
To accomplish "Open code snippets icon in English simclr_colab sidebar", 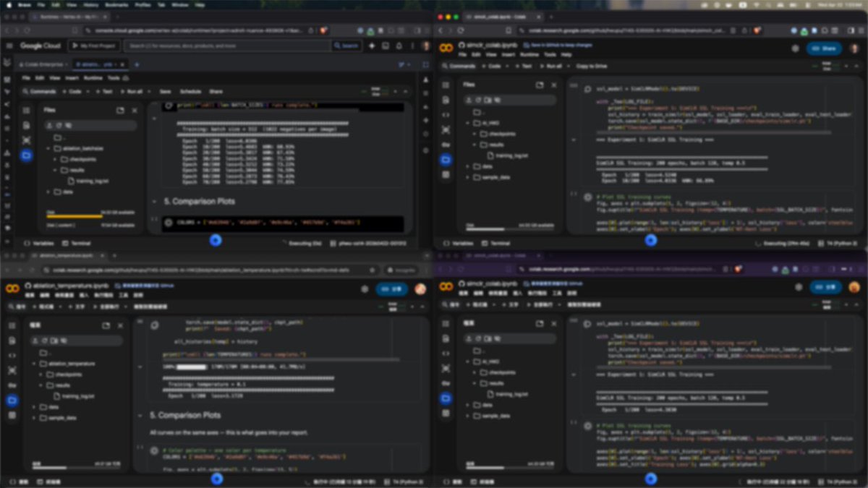I will pos(446,115).
